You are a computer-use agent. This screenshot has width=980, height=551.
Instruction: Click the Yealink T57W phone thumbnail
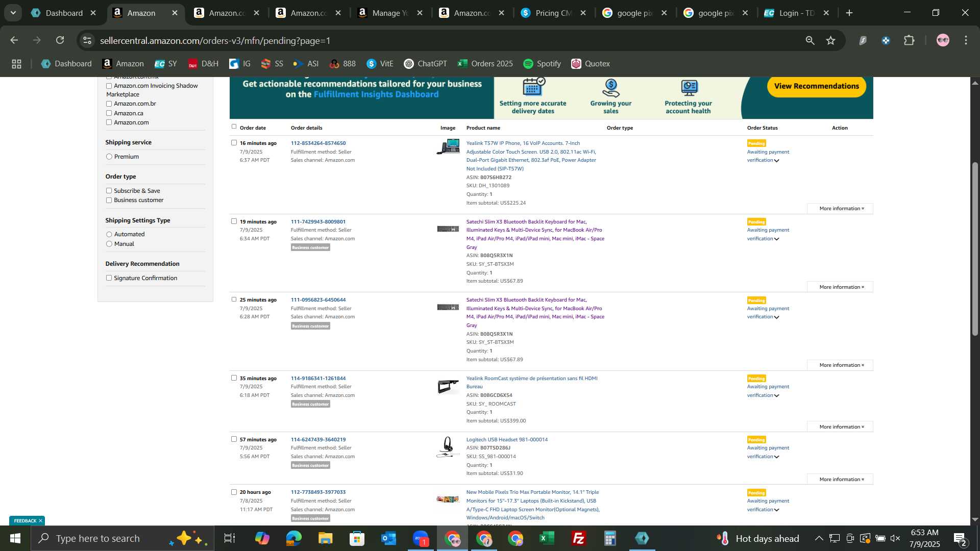[x=448, y=147]
